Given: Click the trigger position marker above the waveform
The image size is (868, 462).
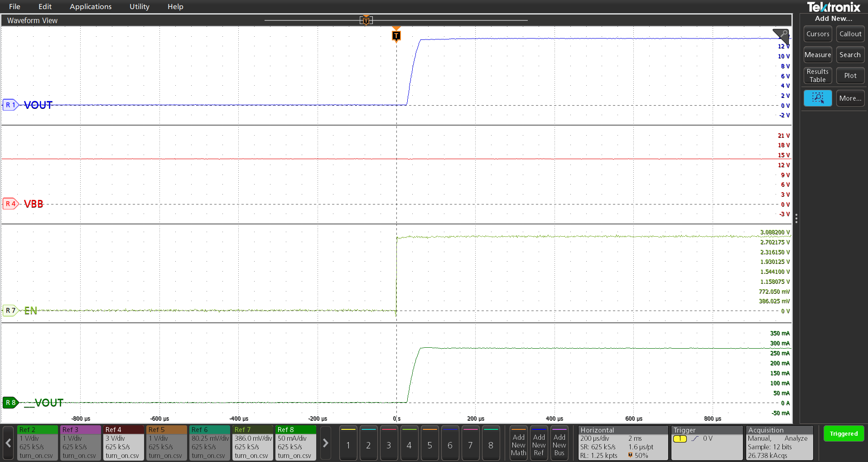Looking at the screenshot, I should 396,34.
